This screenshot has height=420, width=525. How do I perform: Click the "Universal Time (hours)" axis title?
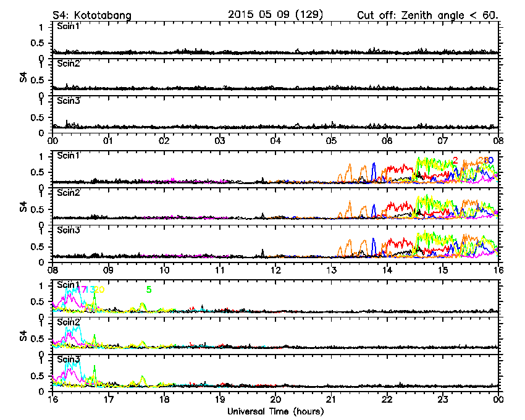[275, 411]
